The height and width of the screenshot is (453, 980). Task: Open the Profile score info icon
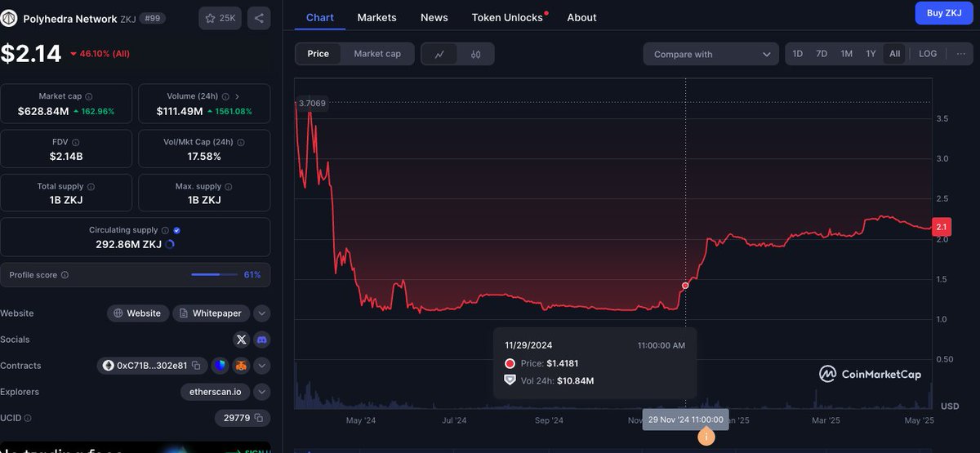tap(65, 275)
